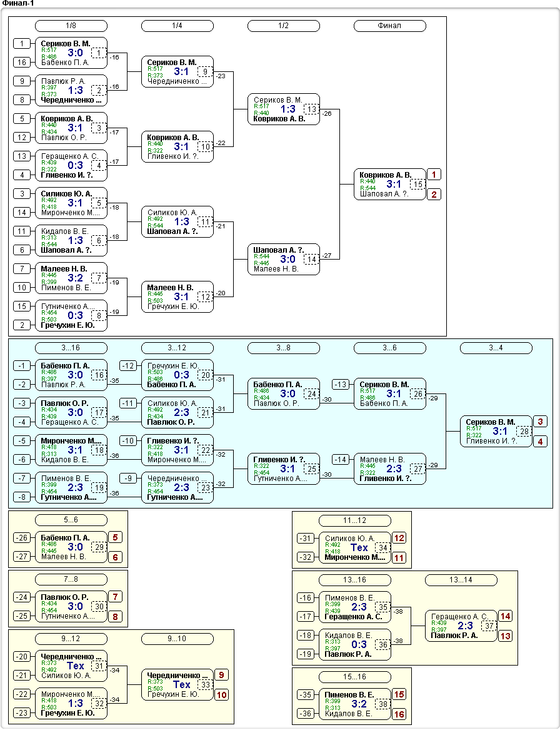
Task: Select the "3...16" consolation round header
Action: (x=71, y=348)
